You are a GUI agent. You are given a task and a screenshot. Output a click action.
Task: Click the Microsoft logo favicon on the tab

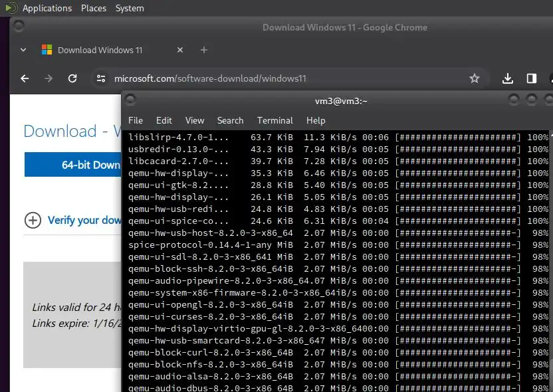point(47,50)
